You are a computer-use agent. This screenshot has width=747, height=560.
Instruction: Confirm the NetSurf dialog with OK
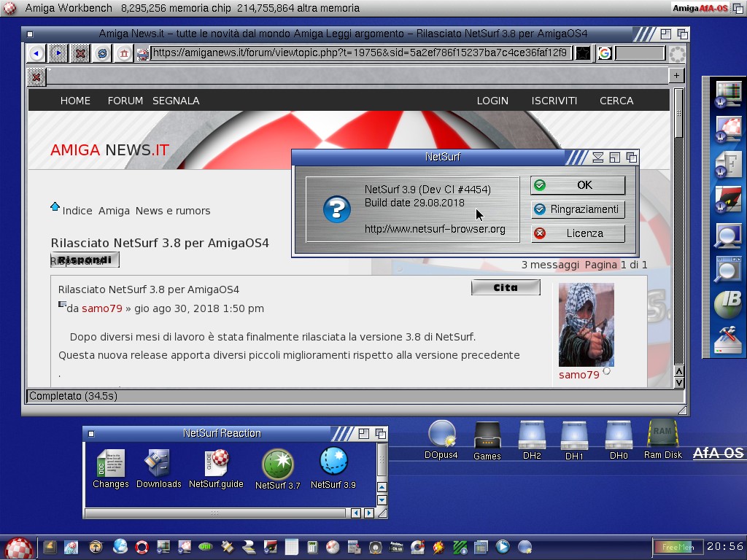(578, 185)
